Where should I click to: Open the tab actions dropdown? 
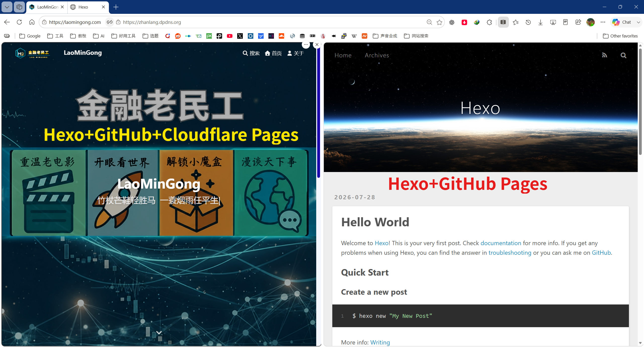7,7
